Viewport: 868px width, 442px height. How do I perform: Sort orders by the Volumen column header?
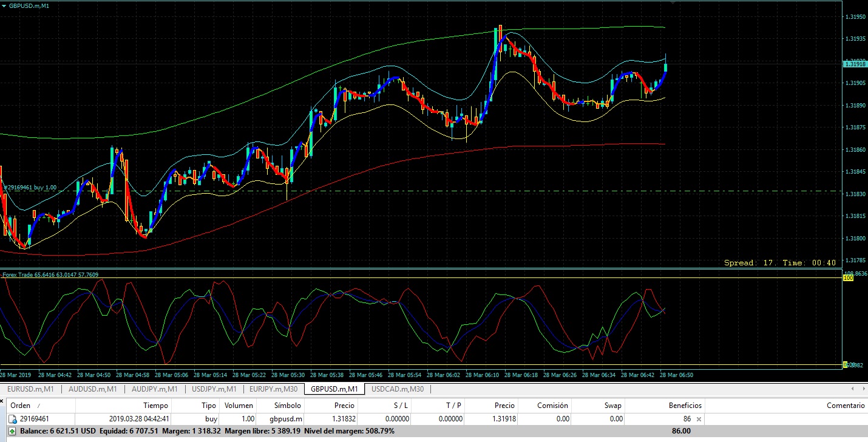pyautogui.click(x=238, y=406)
